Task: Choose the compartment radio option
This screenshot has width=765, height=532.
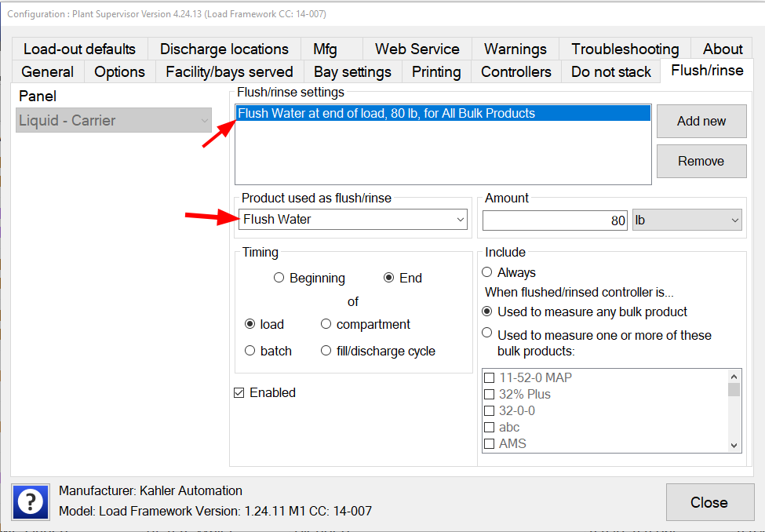Action: pyautogui.click(x=326, y=324)
